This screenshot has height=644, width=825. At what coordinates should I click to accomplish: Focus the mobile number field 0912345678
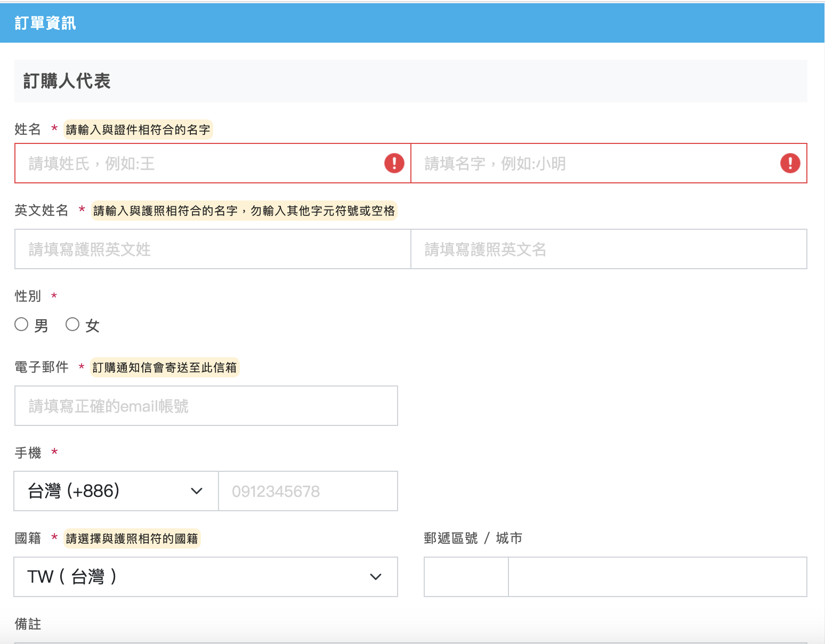click(308, 491)
